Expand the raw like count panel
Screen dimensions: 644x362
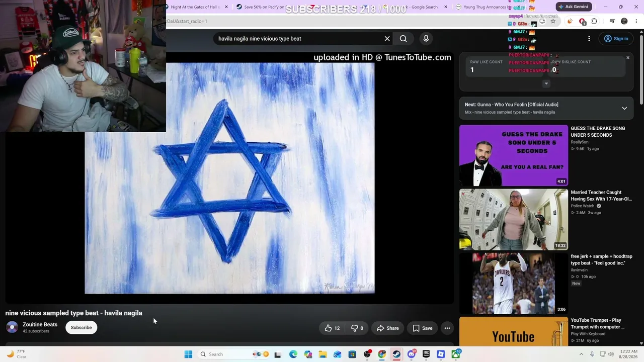[x=546, y=84]
